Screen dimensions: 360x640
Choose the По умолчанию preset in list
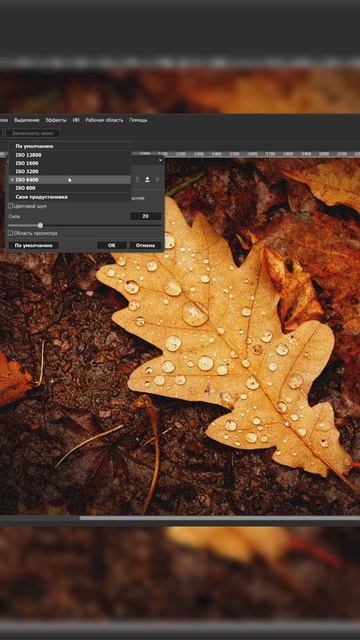pyautogui.click(x=69, y=146)
